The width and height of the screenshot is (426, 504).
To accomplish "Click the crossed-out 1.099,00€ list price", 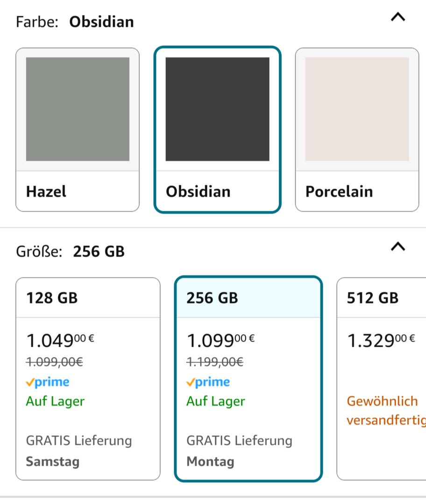I will click(54, 361).
